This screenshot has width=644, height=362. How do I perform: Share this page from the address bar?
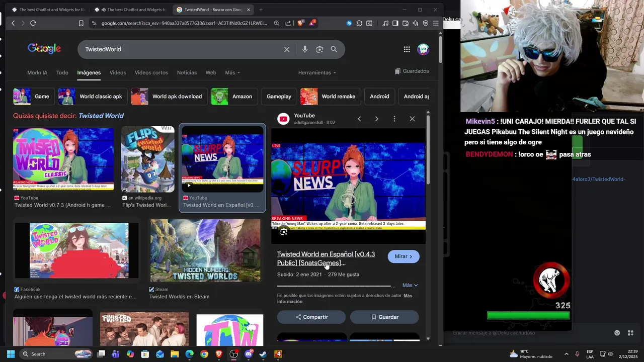(288, 23)
